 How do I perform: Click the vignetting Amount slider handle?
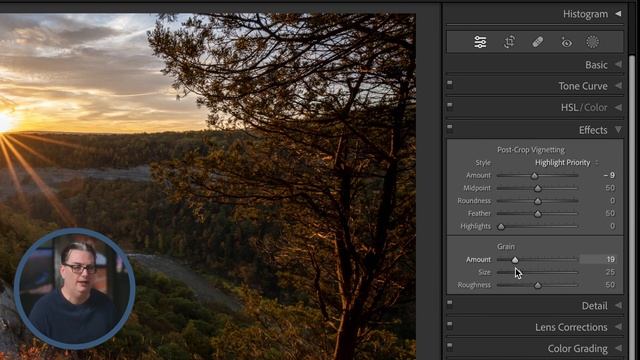pyautogui.click(x=534, y=176)
